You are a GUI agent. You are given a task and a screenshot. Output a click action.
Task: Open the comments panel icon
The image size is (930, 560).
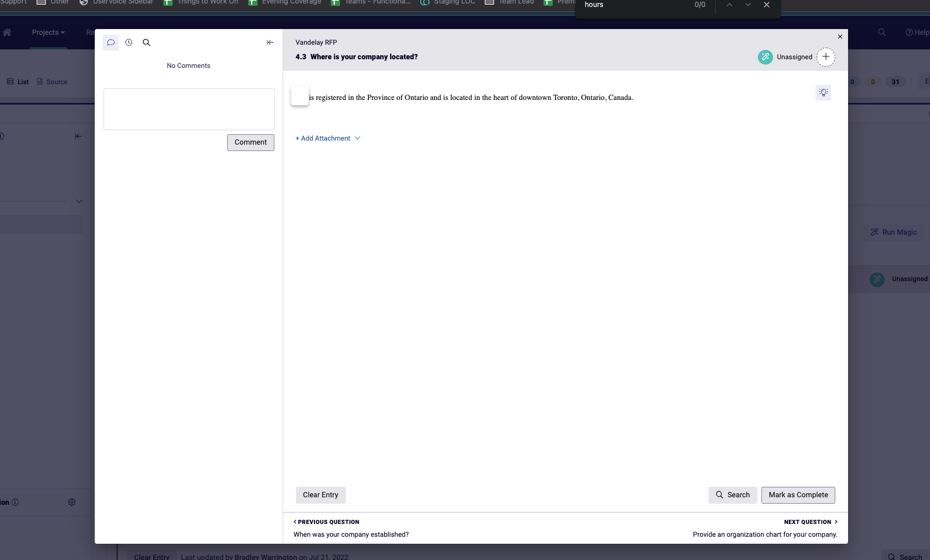(111, 42)
